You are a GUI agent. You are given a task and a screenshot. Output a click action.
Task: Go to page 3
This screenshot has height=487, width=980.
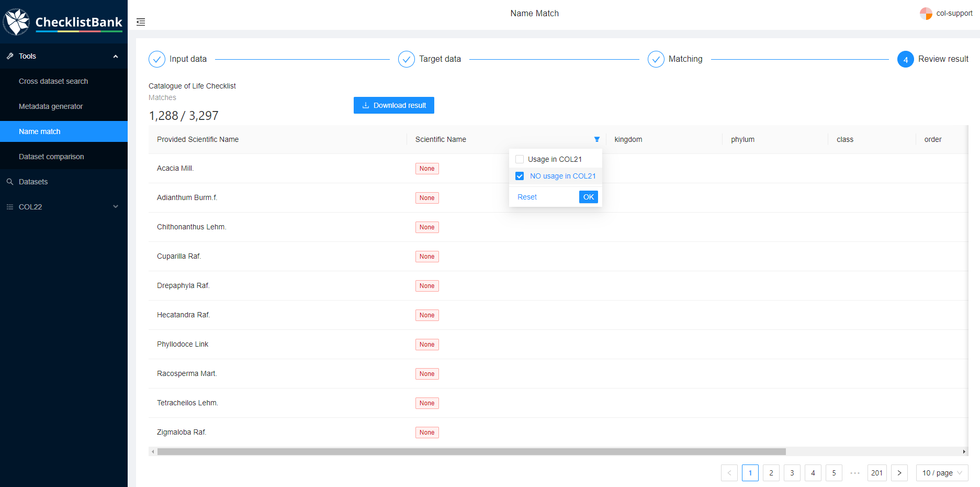(792, 473)
